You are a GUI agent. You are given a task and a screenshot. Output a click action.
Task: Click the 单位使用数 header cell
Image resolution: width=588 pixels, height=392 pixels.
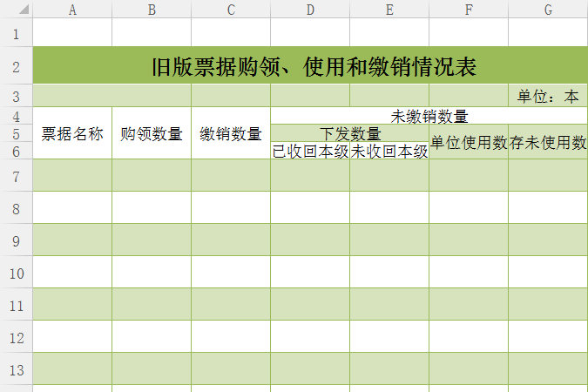469,142
